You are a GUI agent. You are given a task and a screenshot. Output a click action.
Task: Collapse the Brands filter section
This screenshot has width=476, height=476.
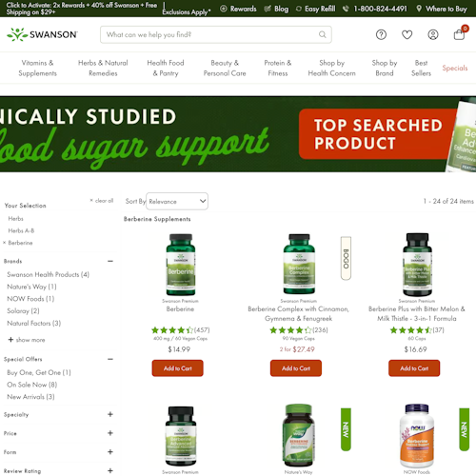(110, 261)
